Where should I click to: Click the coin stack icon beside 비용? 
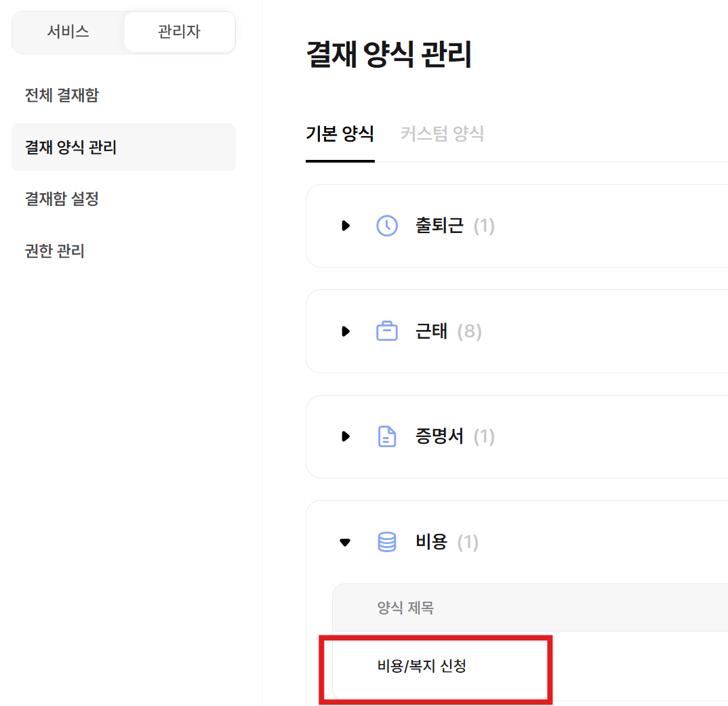click(x=387, y=542)
